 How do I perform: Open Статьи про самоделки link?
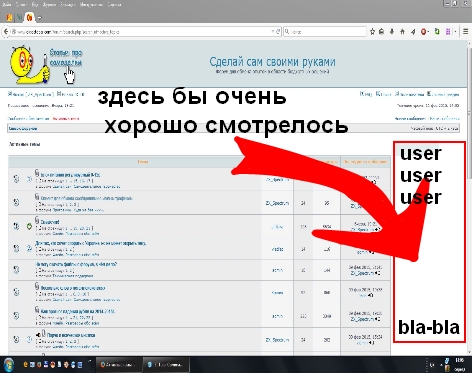coord(66,58)
